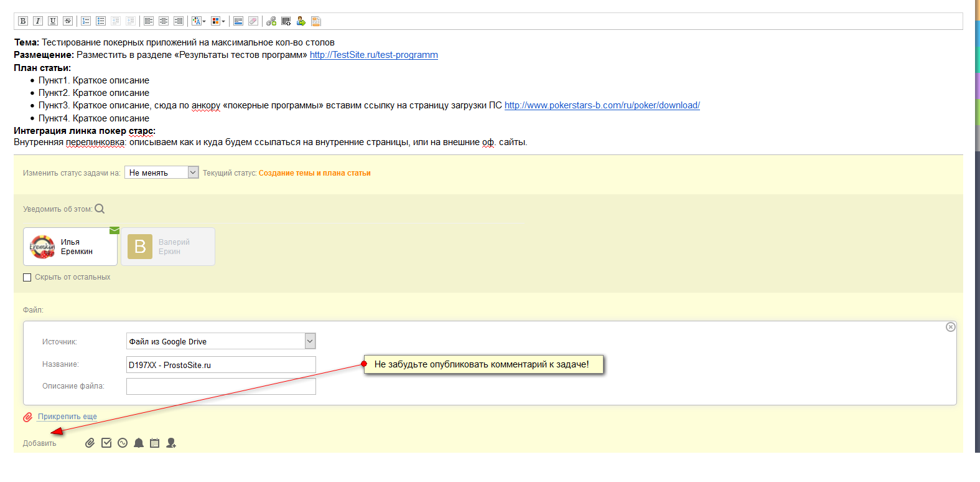Open the task status dropdown 'Не менять'
The height and width of the screenshot is (482, 980).
pos(162,172)
